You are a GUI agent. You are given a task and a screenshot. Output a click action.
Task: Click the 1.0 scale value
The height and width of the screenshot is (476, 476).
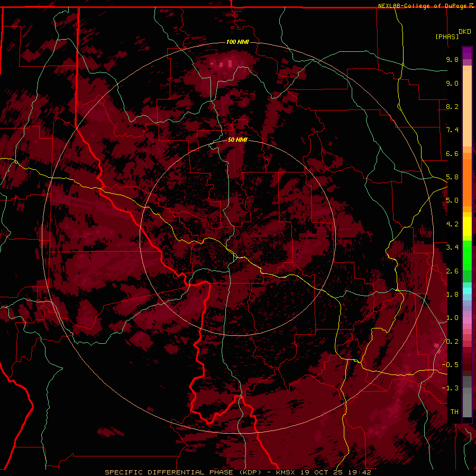pyautogui.click(x=452, y=318)
